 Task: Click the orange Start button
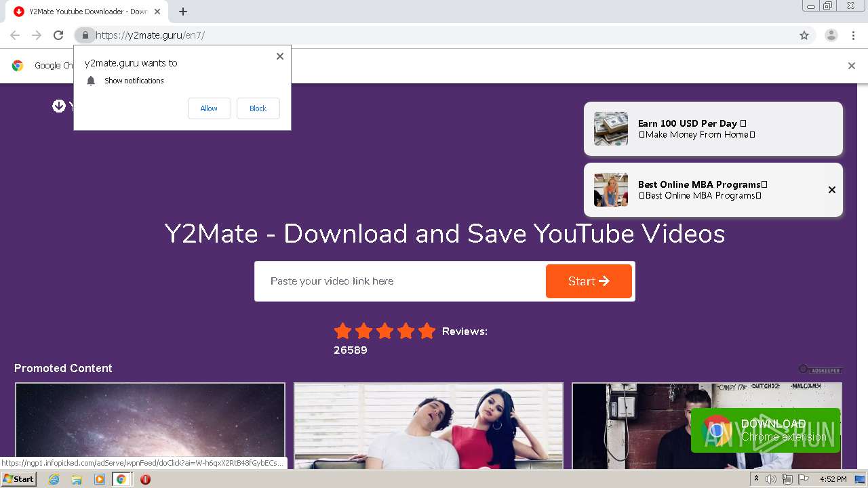click(589, 281)
